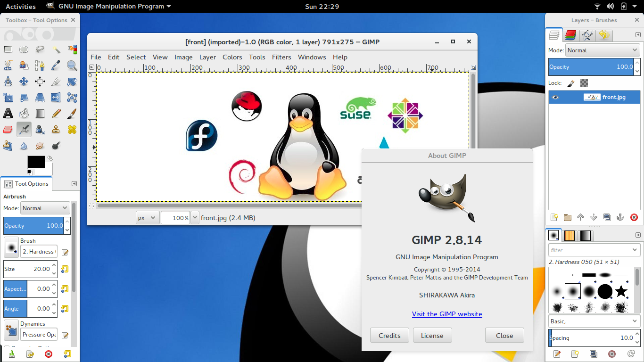
Task: Open the px unit dropdown
Action: [147, 218]
